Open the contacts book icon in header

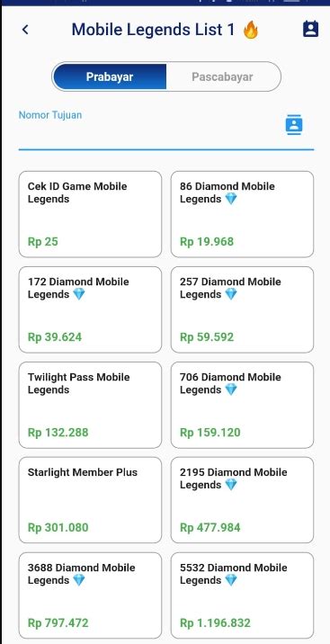pos(310,29)
